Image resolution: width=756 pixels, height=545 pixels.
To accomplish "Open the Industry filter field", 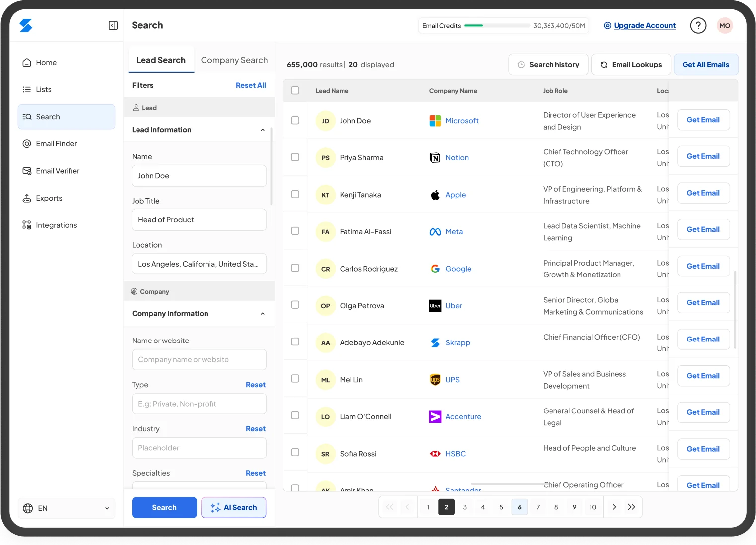I will pos(199,448).
